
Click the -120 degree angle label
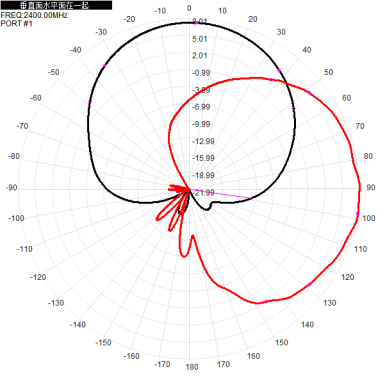click(38, 277)
